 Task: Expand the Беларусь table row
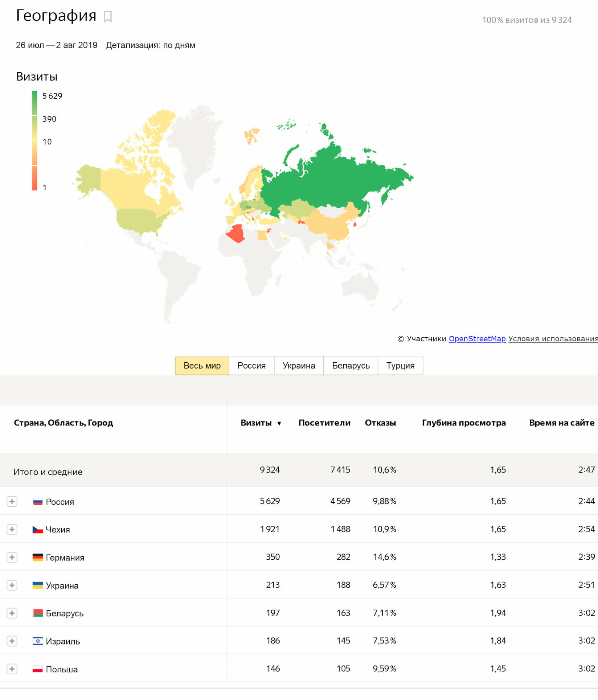pos(12,613)
